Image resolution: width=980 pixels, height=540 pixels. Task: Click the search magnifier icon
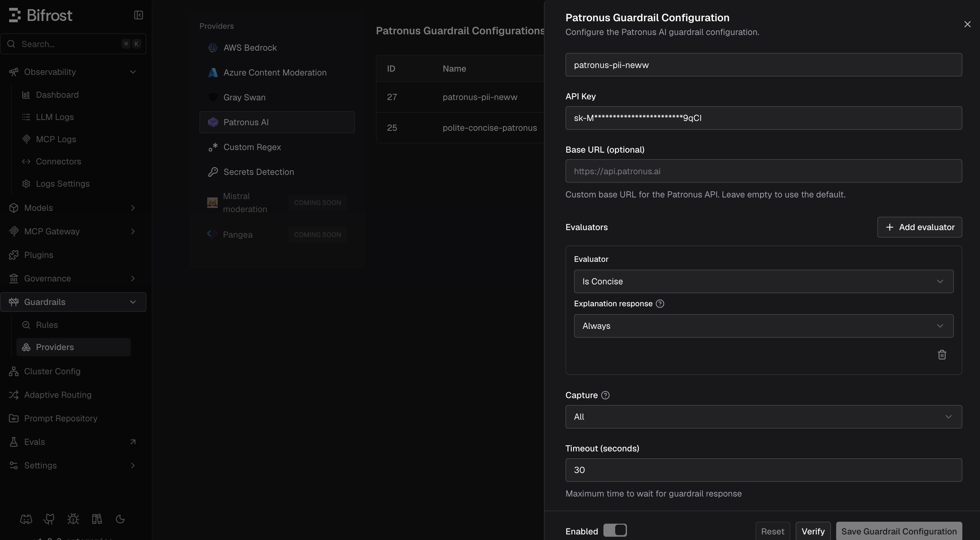click(x=11, y=44)
